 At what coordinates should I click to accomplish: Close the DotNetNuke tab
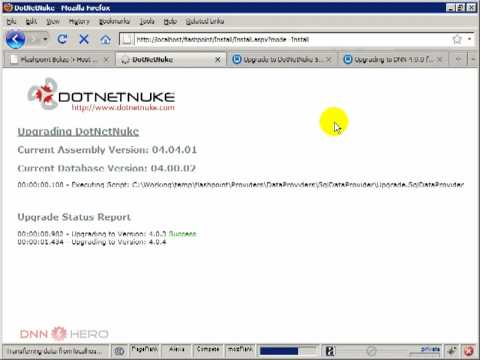[218, 60]
